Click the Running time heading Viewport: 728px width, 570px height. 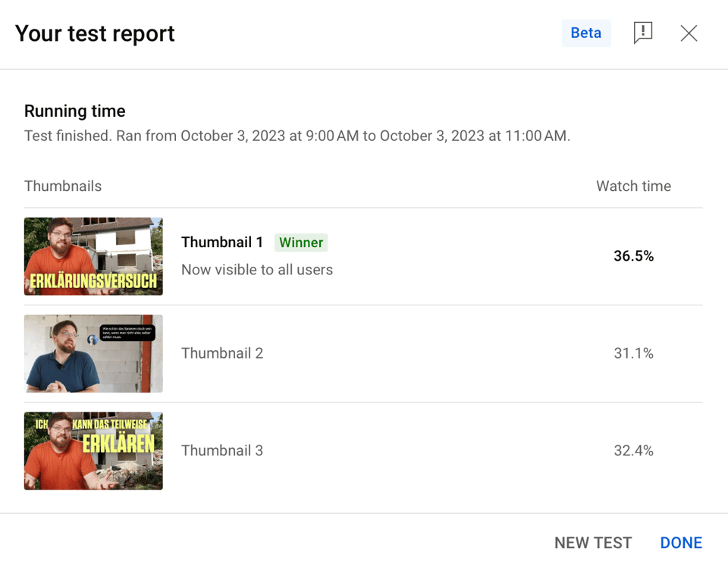(x=75, y=111)
